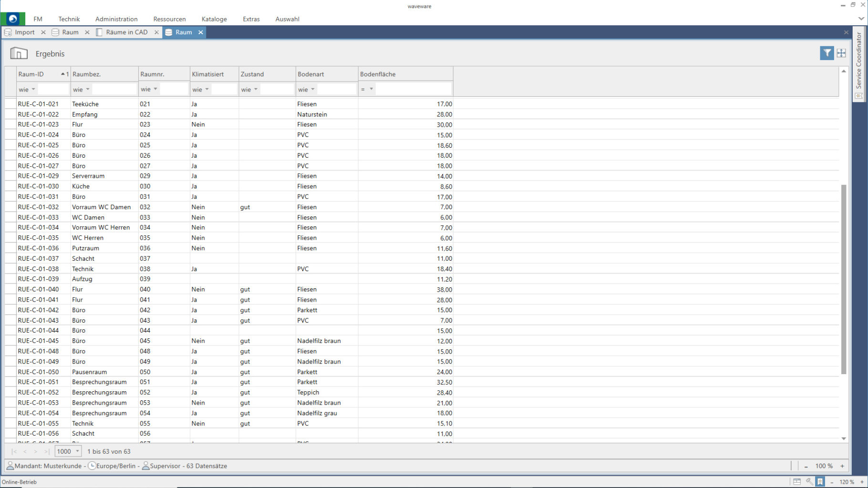Click the grid layout icon beside the filter
Image resolution: width=868 pixels, height=488 pixels.
(841, 53)
